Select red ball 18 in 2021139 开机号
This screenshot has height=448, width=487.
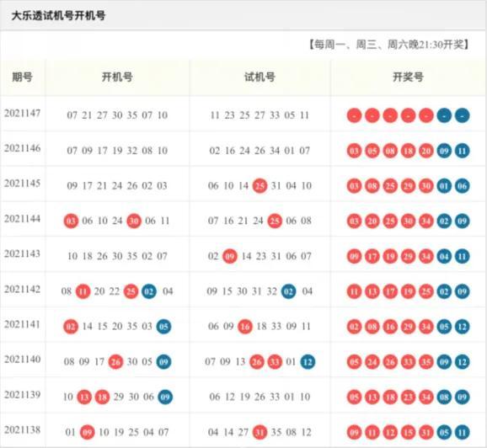(102, 397)
